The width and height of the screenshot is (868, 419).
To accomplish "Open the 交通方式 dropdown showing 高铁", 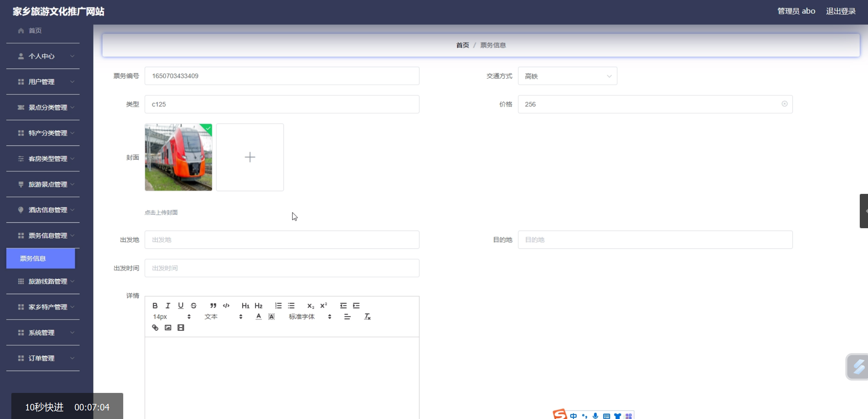I will click(x=567, y=76).
